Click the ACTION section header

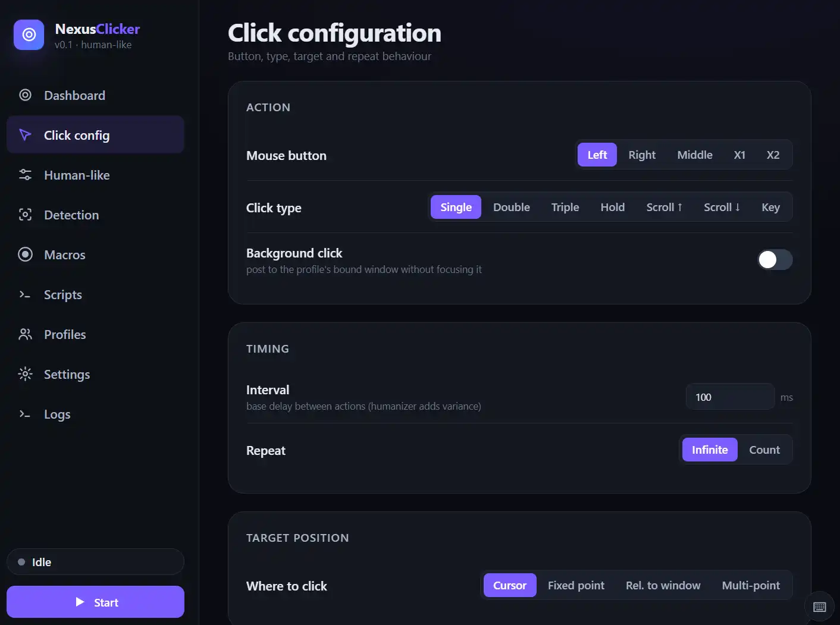268,107
